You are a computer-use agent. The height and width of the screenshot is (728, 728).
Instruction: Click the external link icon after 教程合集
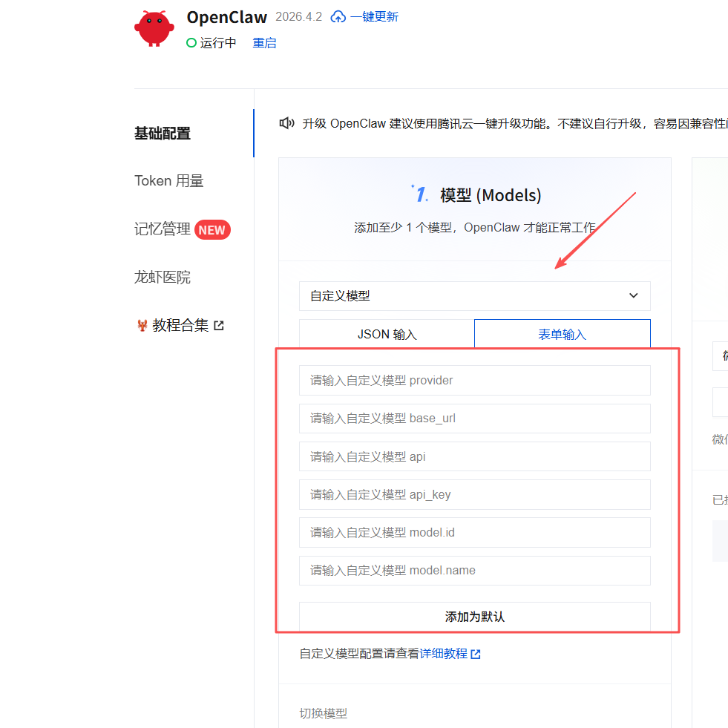[x=219, y=326]
